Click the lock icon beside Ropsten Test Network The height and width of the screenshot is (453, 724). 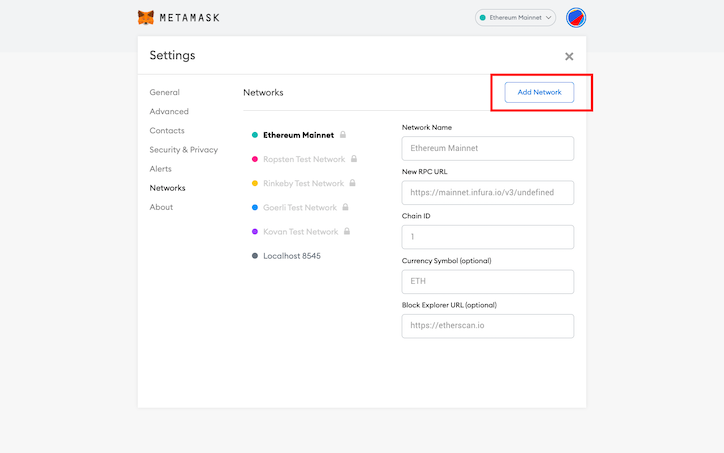pos(354,159)
